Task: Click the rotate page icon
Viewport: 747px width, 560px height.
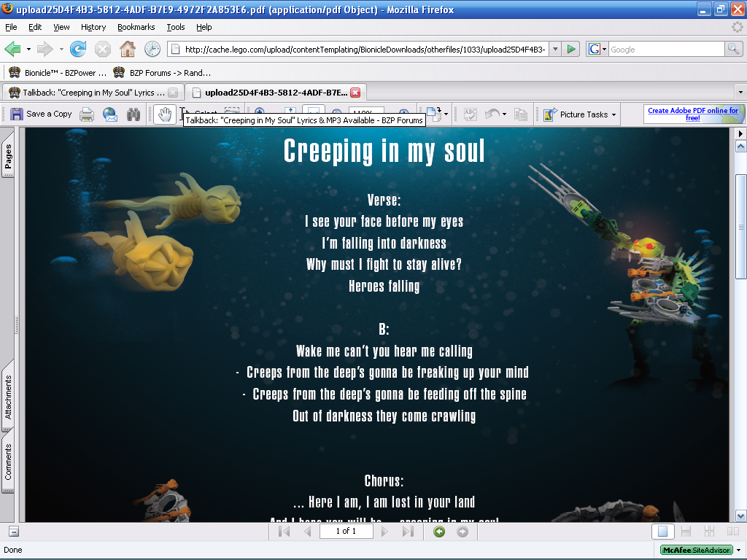Action: coord(434,114)
